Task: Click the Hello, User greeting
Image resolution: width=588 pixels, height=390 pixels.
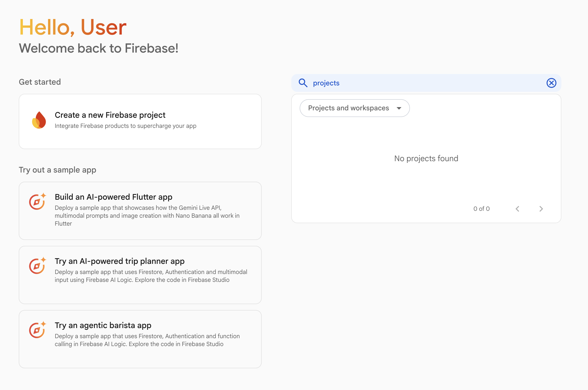Action: click(x=73, y=27)
